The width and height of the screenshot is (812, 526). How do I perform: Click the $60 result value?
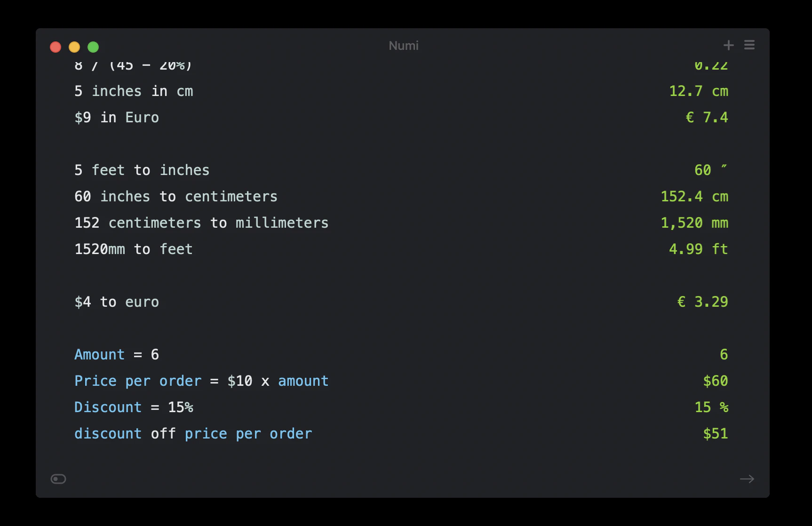[715, 381]
